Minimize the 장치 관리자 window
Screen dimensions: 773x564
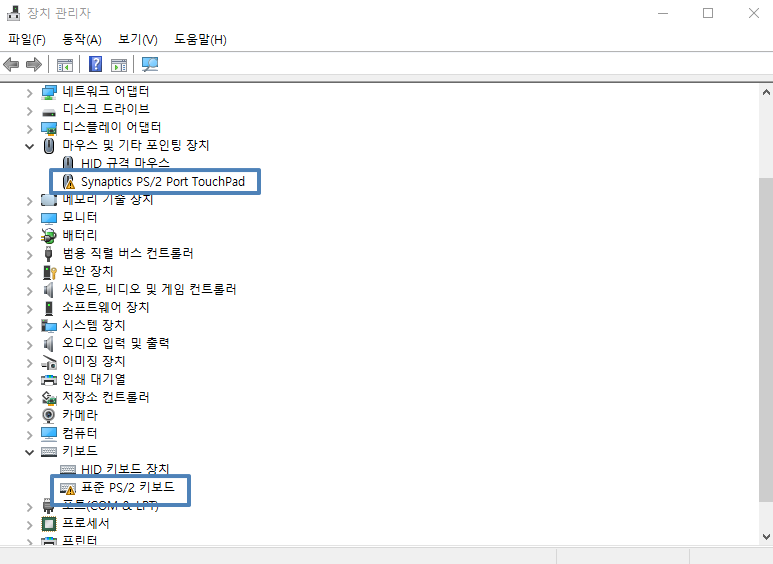663,13
